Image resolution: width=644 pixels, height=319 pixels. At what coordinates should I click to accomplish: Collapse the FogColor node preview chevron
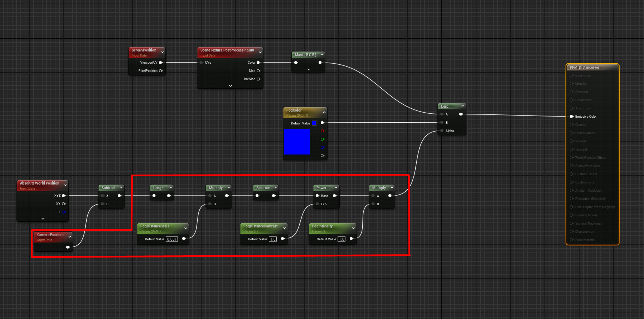click(x=324, y=112)
